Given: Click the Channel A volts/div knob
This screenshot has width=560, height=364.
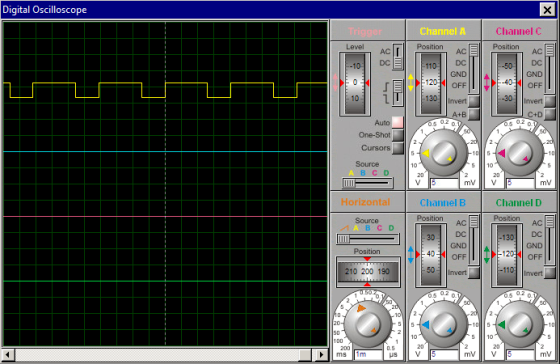Looking at the screenshot, I should click(443, 153).
